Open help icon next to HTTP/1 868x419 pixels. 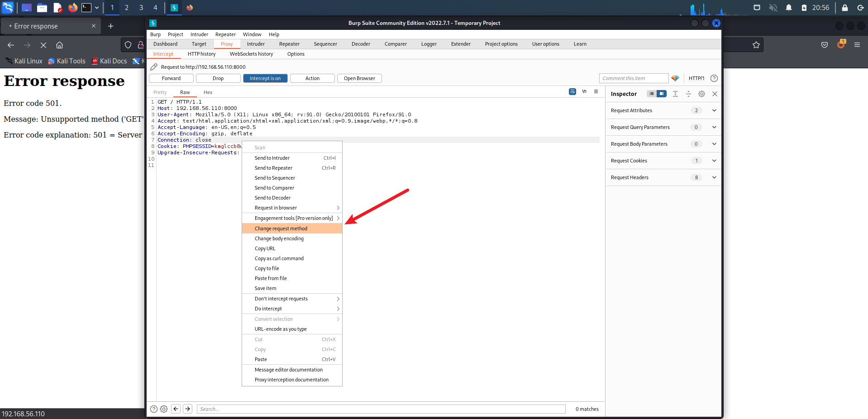pos(714,78)
